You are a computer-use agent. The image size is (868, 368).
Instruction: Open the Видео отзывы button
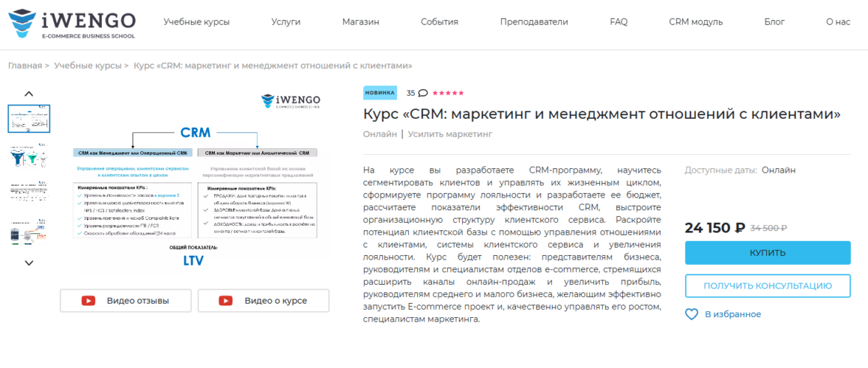pos(125,301)
